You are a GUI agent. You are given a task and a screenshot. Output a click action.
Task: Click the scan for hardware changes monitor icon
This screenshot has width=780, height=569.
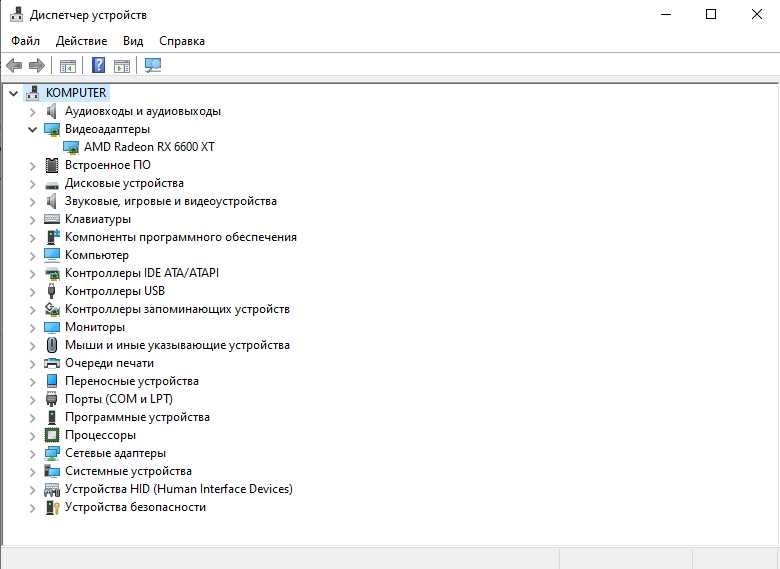point(153,65)
